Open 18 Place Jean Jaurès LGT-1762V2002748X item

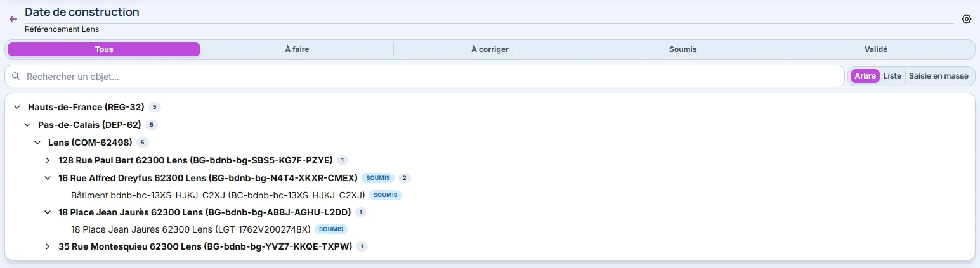pos(191,229)
